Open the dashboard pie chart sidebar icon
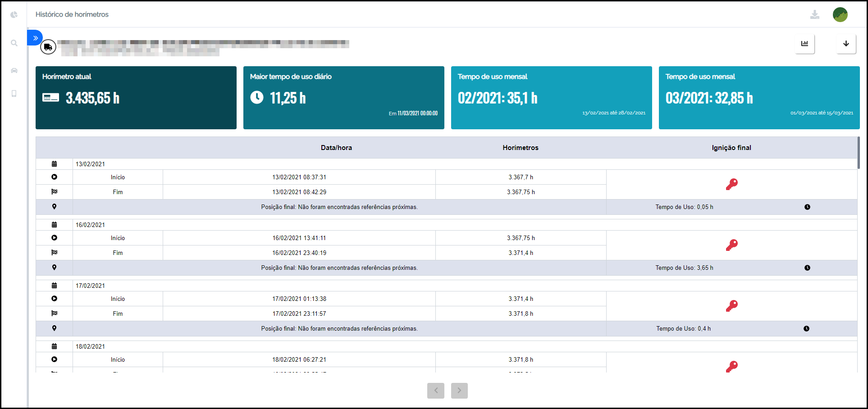 pyautogui.click(x=14, y=15)
